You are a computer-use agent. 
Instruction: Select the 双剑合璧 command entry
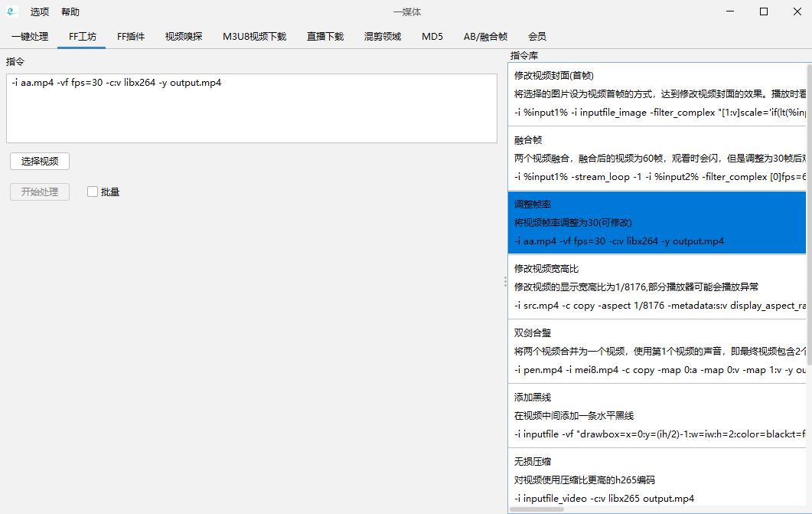(x=657, y=351)
